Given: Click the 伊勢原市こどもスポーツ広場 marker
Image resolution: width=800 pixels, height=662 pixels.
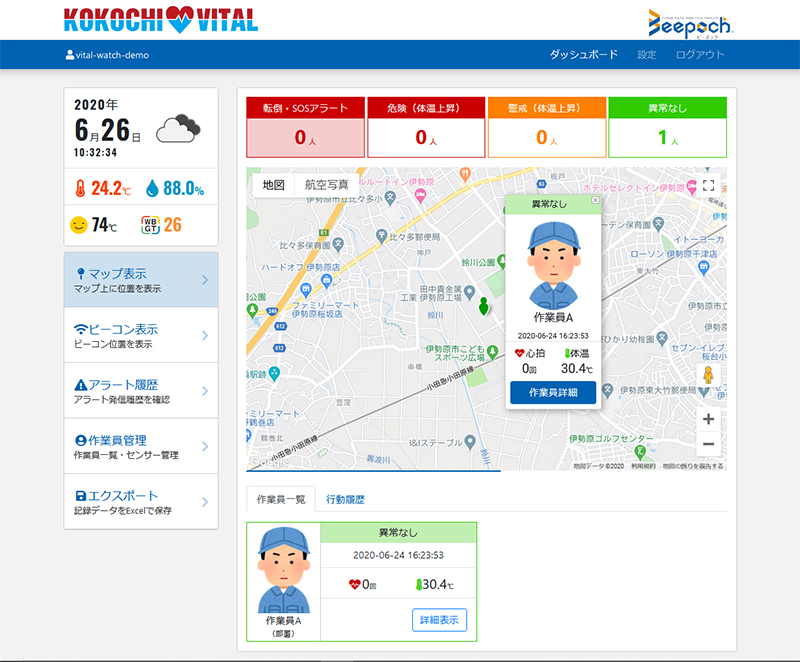Looking at the screenshot, I should pyautogui.click(x=492, y=351).
